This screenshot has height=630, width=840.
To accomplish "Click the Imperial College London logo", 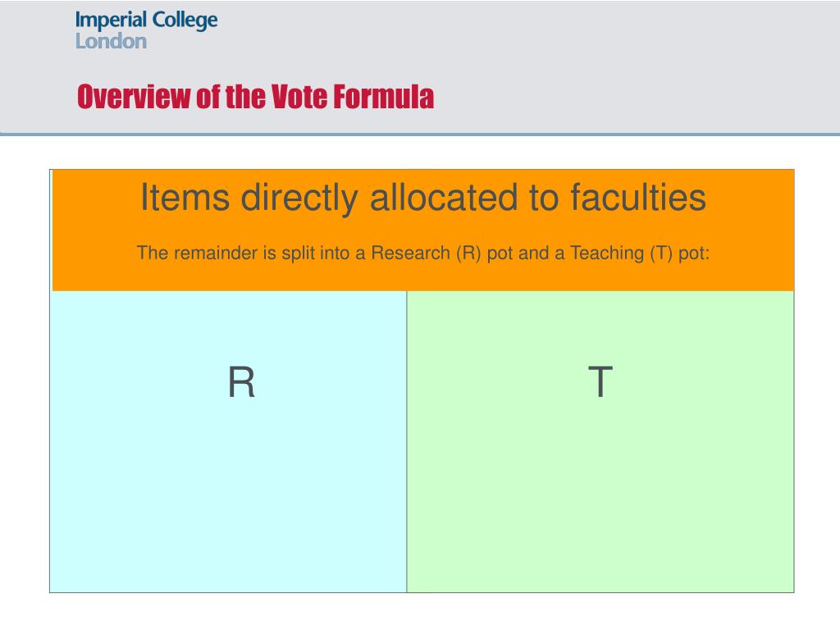I will [146, 30].
